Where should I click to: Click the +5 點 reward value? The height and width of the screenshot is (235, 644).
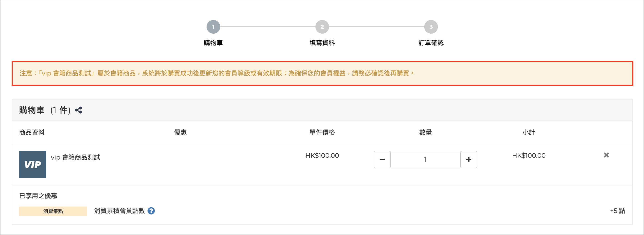point(617,211)
